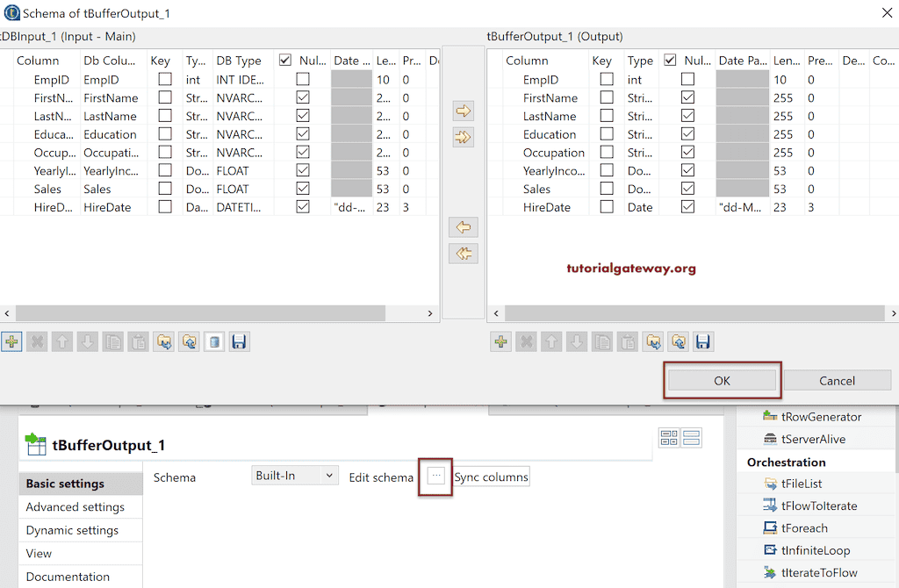Copy all input columns using double right arrow
The image size is (899, 588).
[x=463, y=137]
